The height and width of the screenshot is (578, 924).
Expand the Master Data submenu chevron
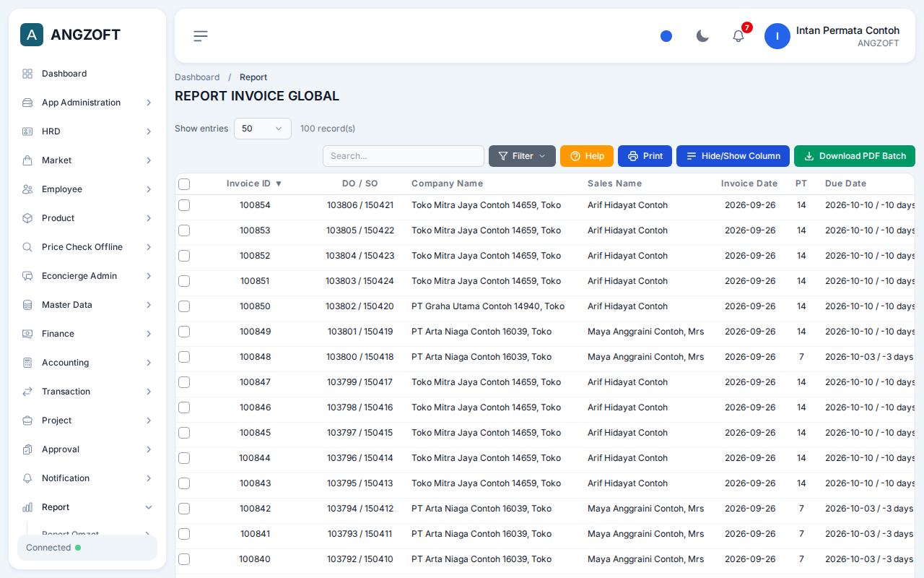tap(149, 305)
